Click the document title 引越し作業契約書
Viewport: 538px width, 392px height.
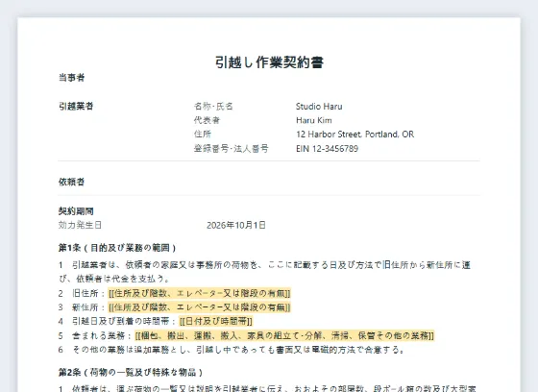[x=269, y=62]
